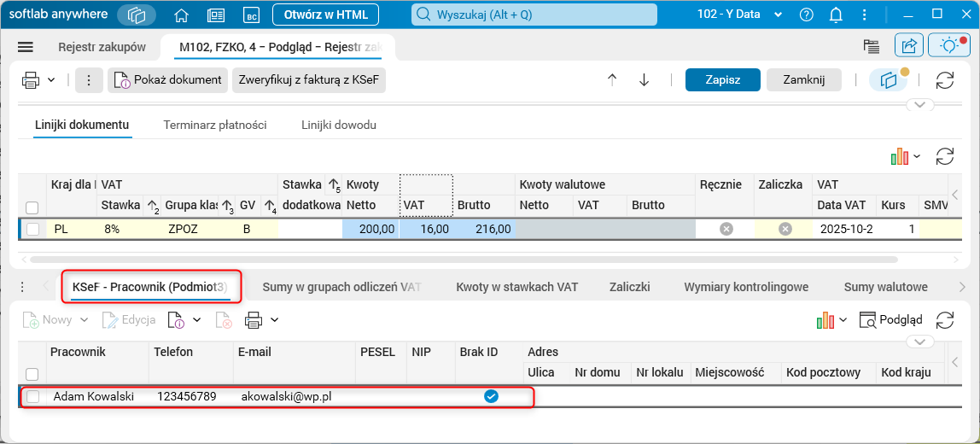Check the Adam Kowalski row checkbox
The width and height of the screenshot is (980, 444).
32,396
